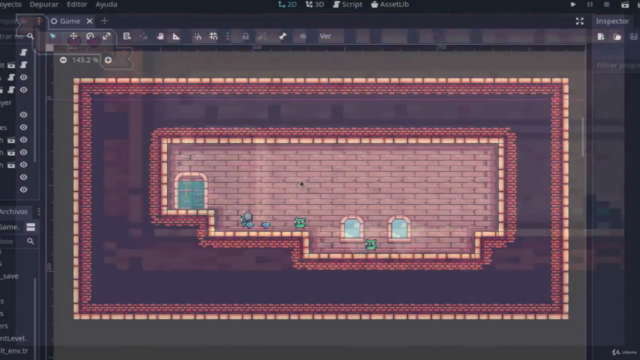640x360 pixels.
Task: Open the AssetLib workspace
Action: point(390,4)
